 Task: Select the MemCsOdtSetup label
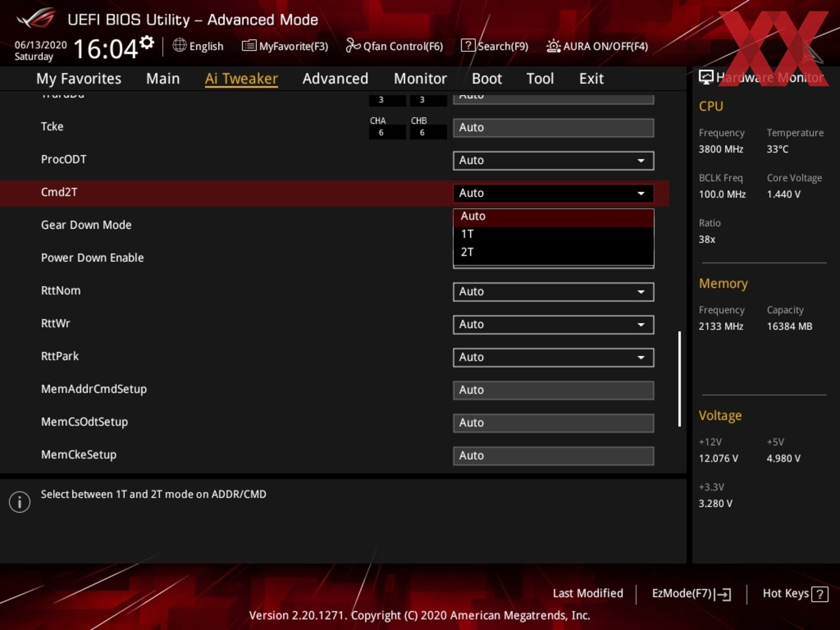[x=85, y=422]
